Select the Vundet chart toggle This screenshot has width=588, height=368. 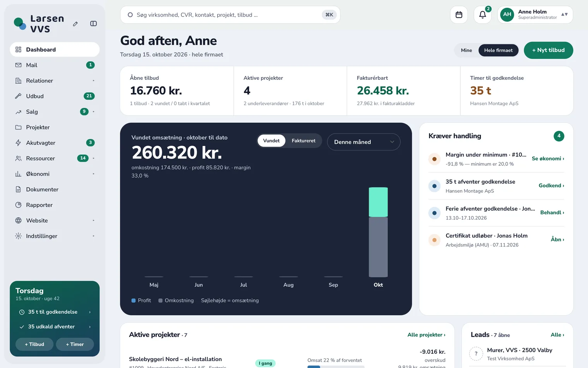(x=271, y=141)
